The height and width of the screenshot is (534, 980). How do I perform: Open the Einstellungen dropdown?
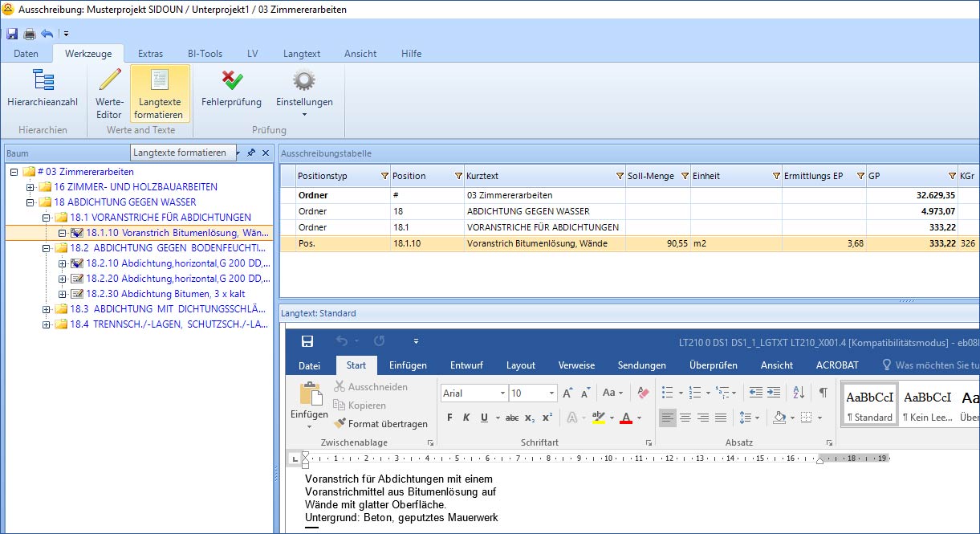(304, 114)
